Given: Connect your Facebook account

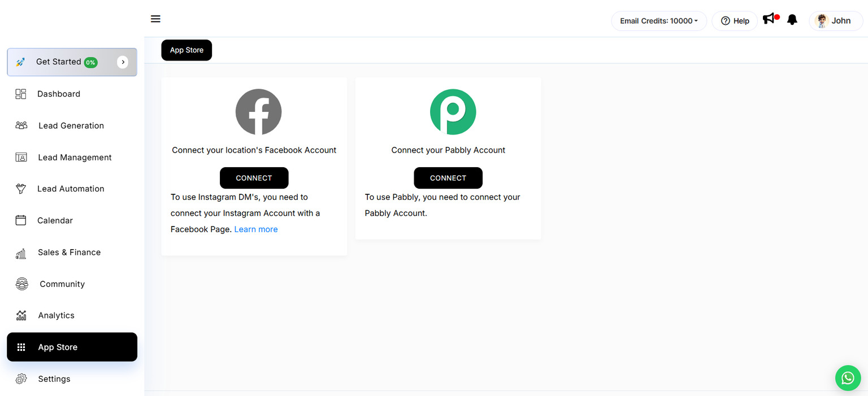Looking at the screenshot, I should click(x=254, y=178).
